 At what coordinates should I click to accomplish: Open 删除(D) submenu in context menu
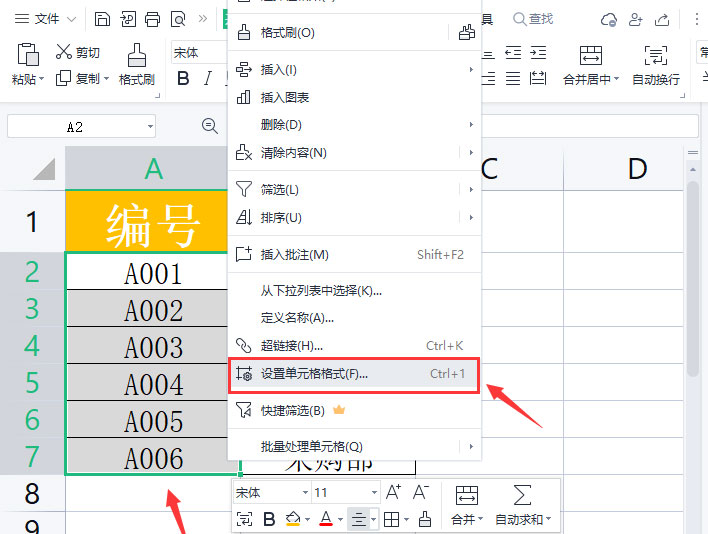[354, 125]
